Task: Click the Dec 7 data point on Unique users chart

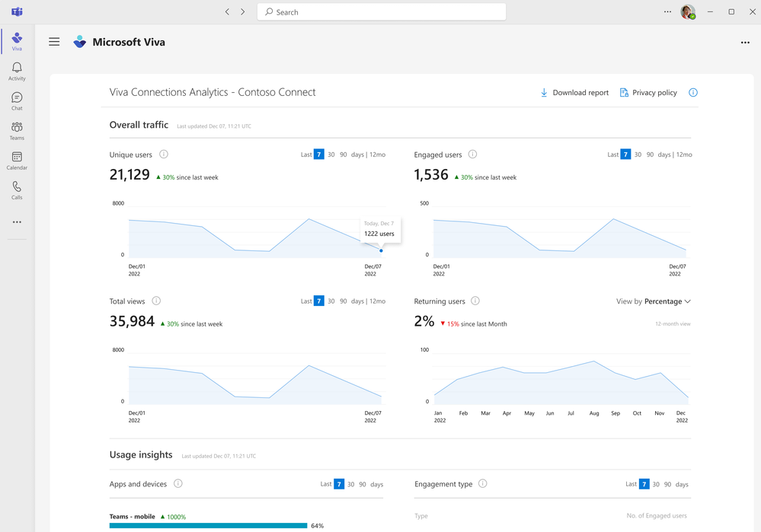Action: (x=381, y=250)
